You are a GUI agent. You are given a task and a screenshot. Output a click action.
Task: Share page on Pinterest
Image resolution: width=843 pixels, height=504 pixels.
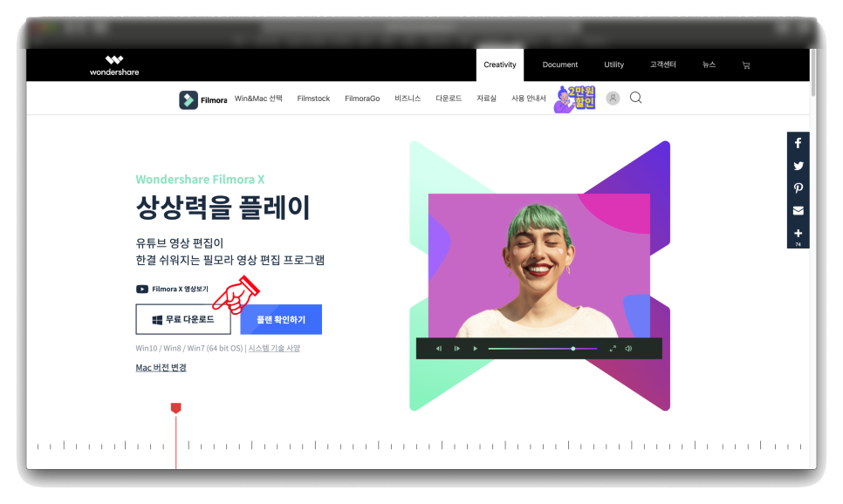pyautogui.click(x=798, y=188)
